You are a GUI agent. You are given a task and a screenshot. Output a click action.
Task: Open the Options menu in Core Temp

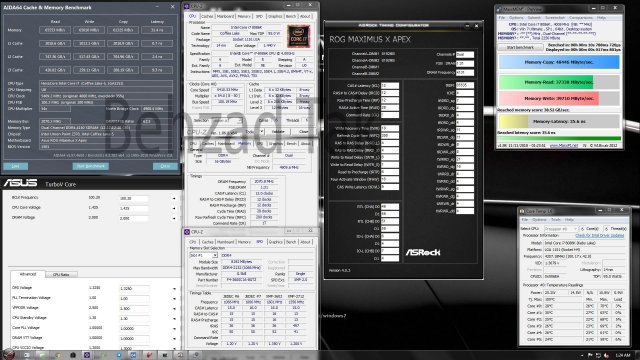[x=540, y=220]
